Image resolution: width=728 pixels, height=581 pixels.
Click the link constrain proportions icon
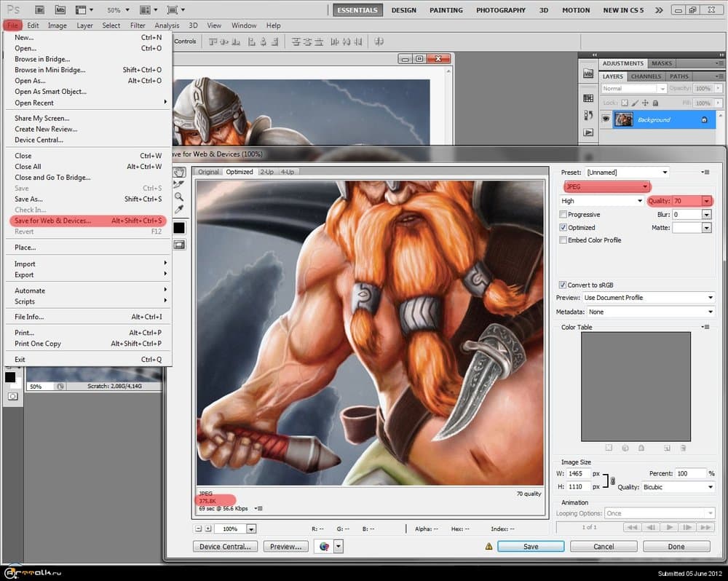(x=612, y=480)
